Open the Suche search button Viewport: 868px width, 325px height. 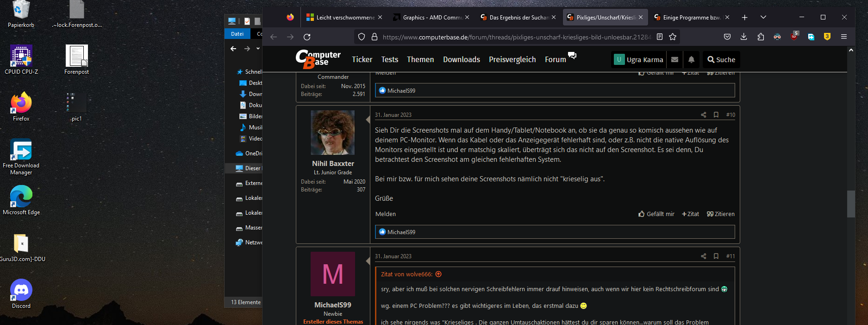coord(721,59)
